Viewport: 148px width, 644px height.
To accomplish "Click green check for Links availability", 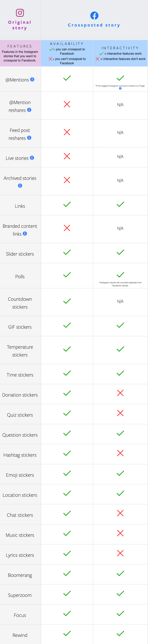I will pos(67,204).
